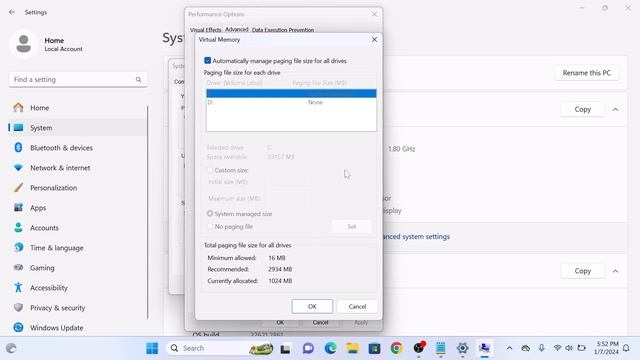Click the Settings back arrow icon
Screen dimensions: 640x360
click(12, 12)
